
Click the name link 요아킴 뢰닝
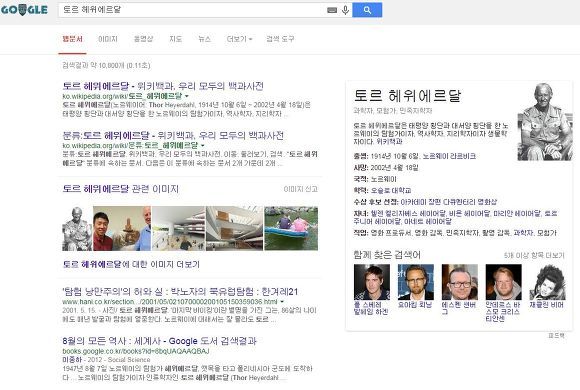[x=415, y=305]
